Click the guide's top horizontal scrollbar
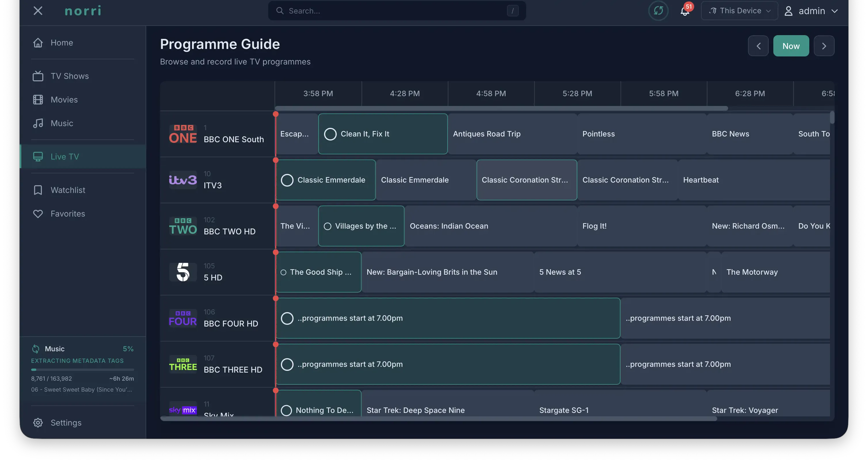This screenshot has height=463, width=868. click(x=501, y=109)
